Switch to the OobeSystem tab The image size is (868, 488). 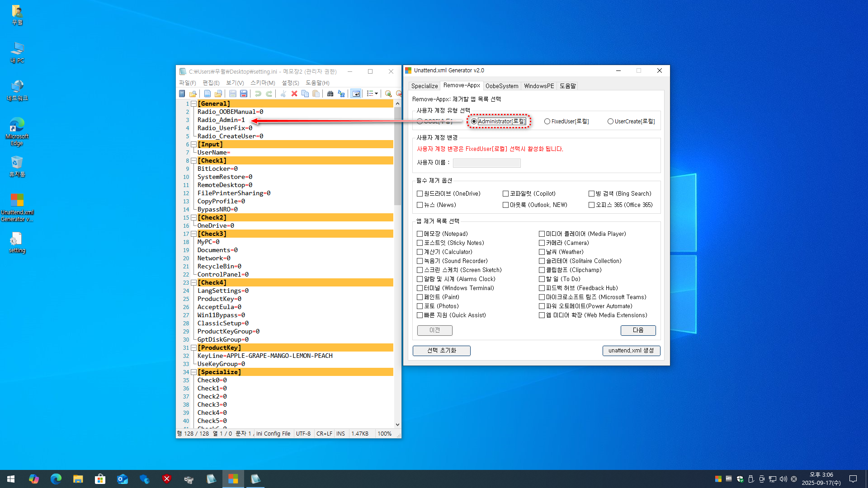tap(502, 86)
